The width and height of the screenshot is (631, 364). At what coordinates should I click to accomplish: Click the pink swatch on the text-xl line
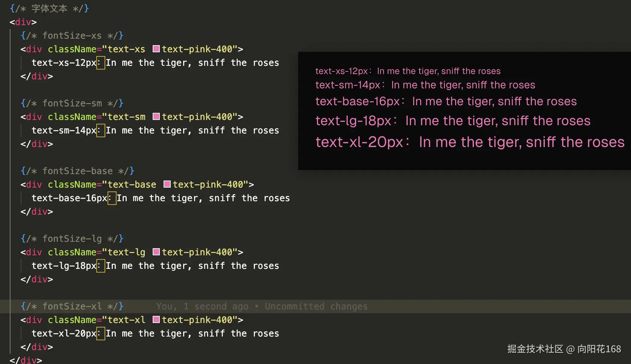click(156, 320)
